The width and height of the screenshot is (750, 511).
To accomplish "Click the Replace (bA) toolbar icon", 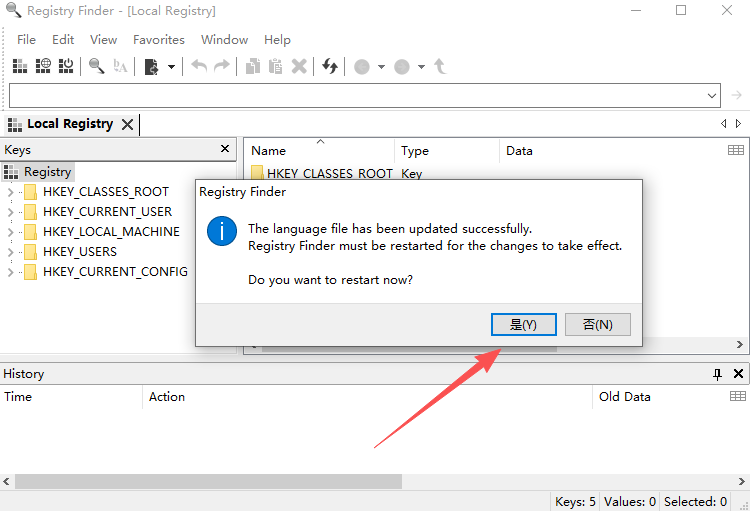I will coord(120,66).
